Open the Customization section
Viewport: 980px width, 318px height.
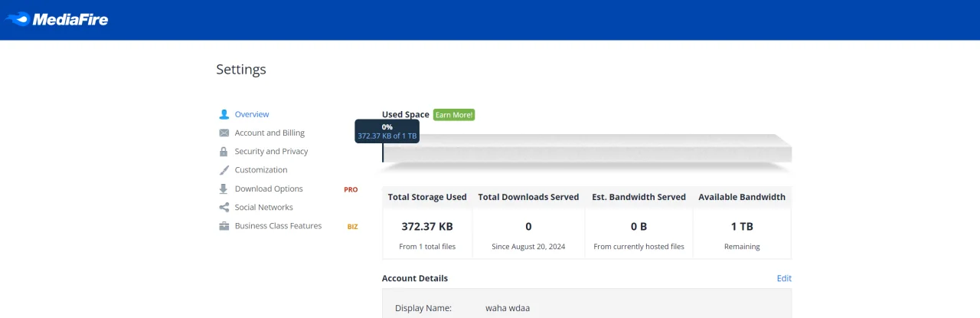click(261, 170)
